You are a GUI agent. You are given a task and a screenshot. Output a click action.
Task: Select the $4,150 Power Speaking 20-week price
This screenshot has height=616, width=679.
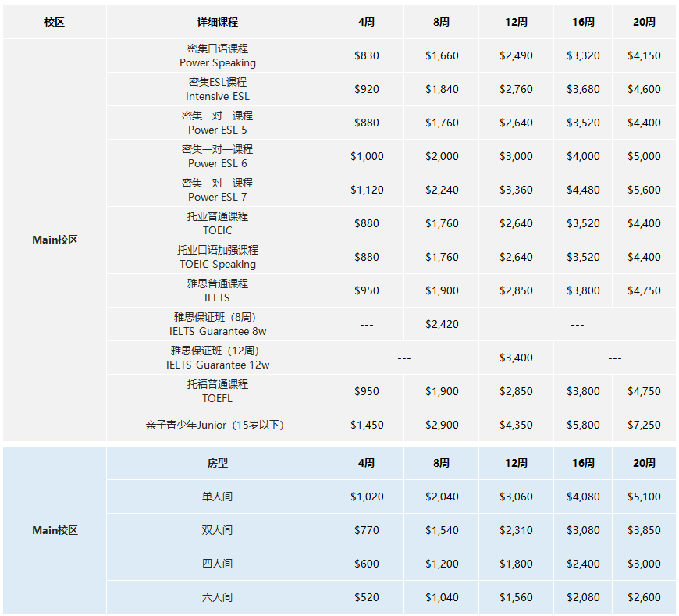click(x=644, y=55)
